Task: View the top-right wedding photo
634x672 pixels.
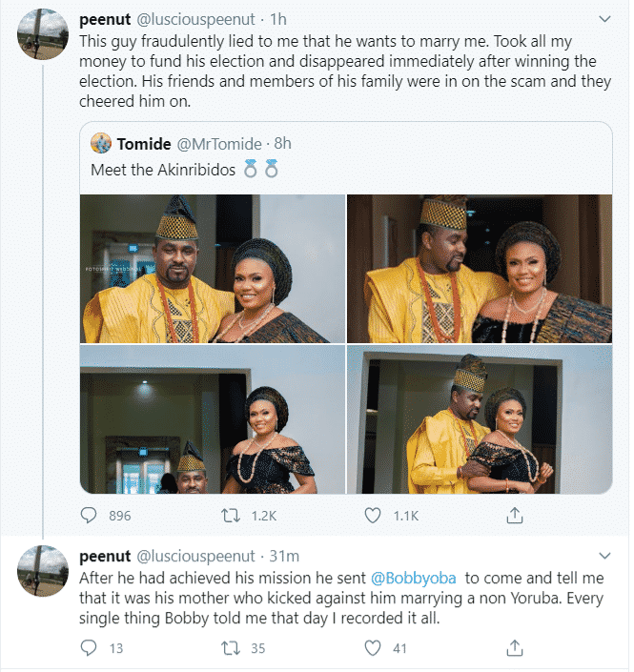Action: (480, 268)
